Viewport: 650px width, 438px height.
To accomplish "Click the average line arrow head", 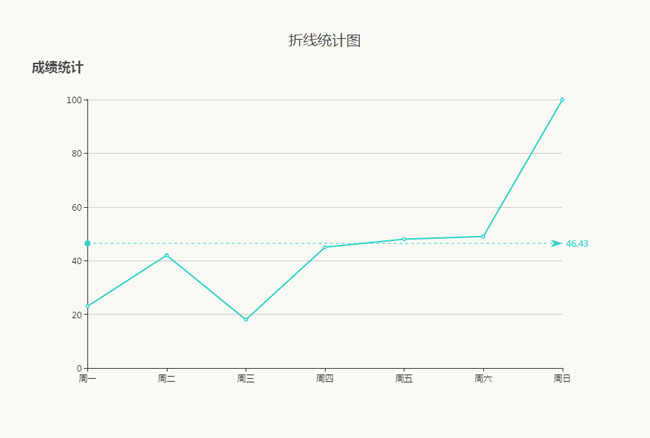I will click(x=556, y=243).
